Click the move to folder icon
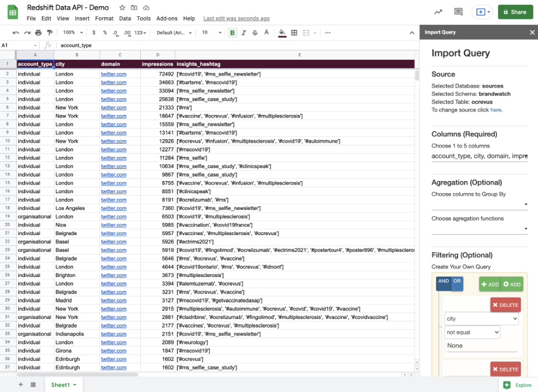The width and height of the screenshot is (538, 392). point(134,7)
